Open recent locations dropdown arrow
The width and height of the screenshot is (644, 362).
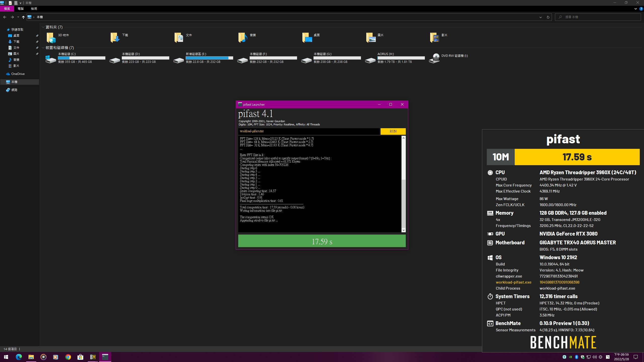click(18, 17)
